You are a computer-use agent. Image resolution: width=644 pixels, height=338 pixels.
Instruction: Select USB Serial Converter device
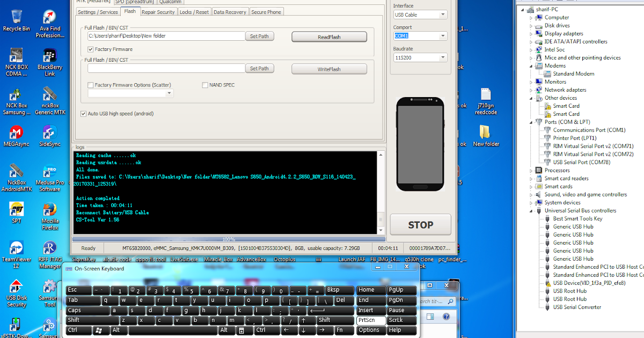pyautogui.click(x=577, y=307)
